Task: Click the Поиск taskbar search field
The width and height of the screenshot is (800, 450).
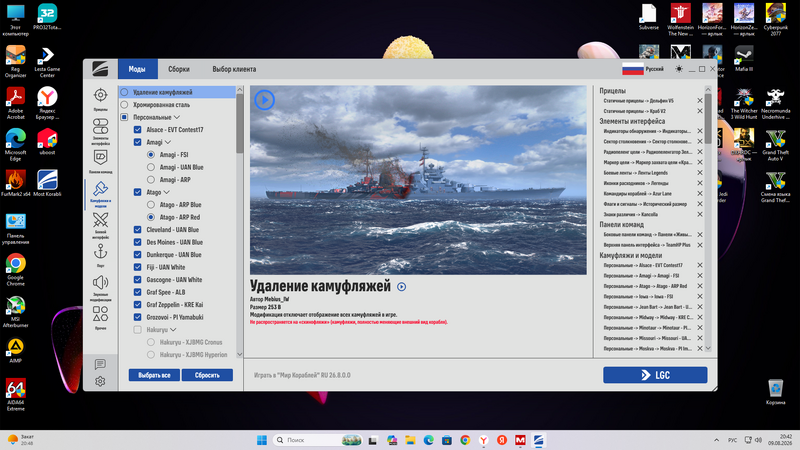Action: pos(319,440)
